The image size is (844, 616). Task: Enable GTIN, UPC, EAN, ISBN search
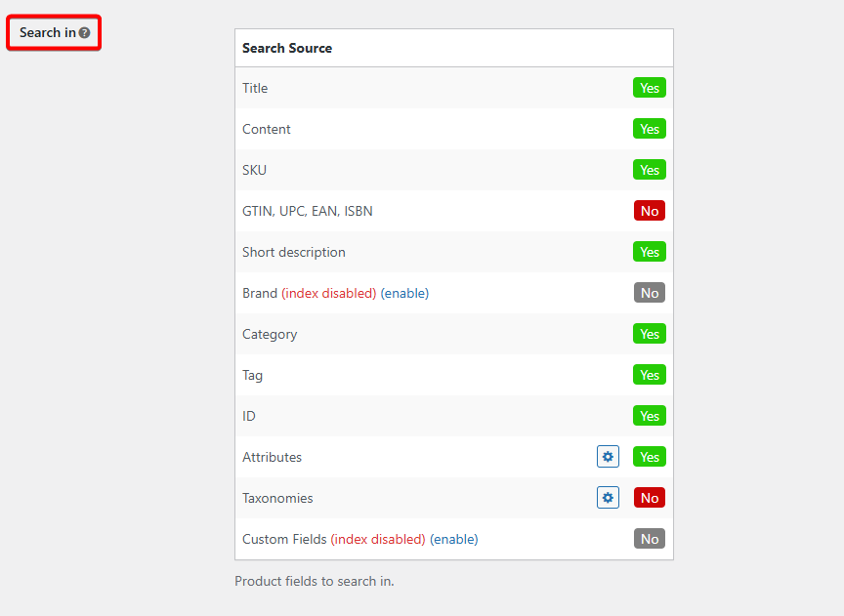click(649, 211)
